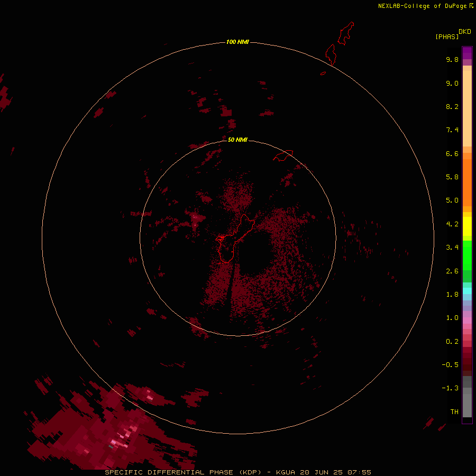Click the 7.4 colorbar scale label
Screen dimensions: 476x476
pyautogui.click(x=452, y=130)
